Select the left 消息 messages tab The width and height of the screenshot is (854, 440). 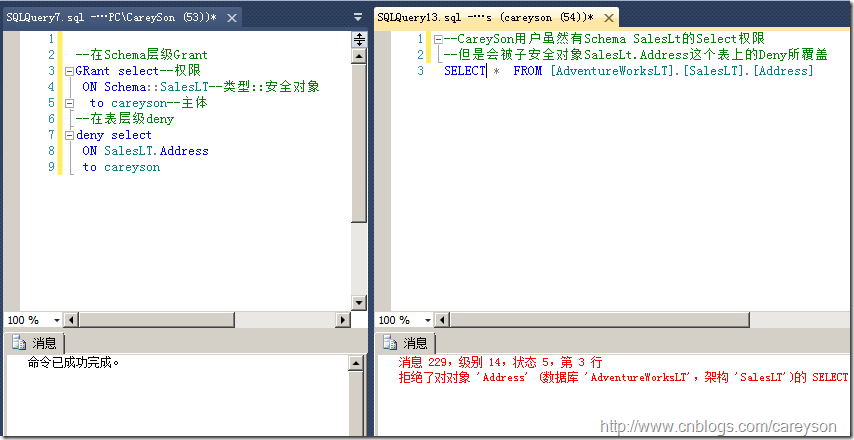click(x=34, y=343)
